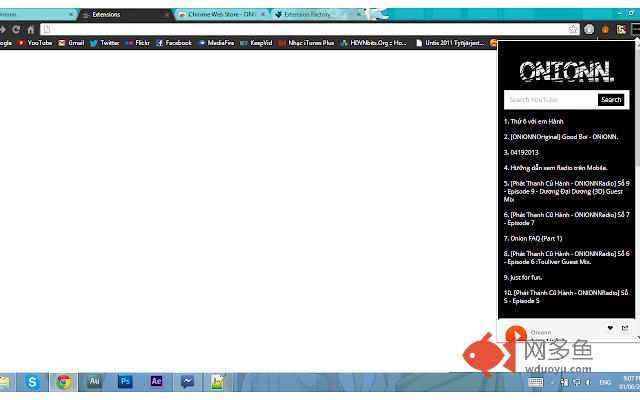Open Skype from the taskbar

pyautogui.click(x=33, y=382)
